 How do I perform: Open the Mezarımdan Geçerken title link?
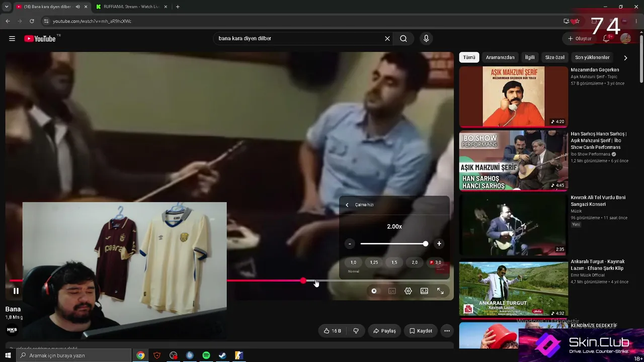[x=595, y=70]
